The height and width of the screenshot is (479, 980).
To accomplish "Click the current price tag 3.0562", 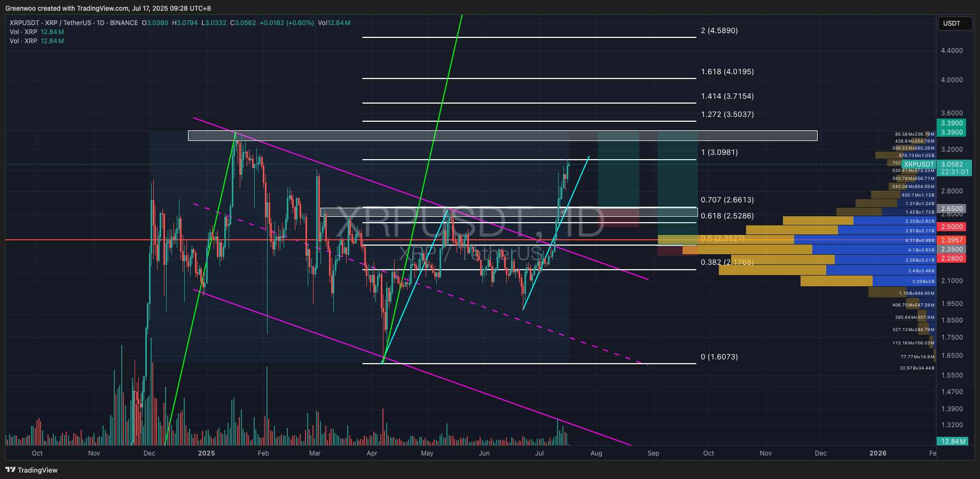I will click(x=952, y=164).
